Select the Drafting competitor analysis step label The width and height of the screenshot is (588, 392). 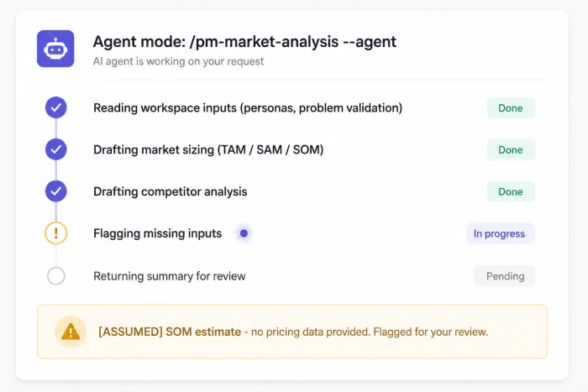[170, 191]
